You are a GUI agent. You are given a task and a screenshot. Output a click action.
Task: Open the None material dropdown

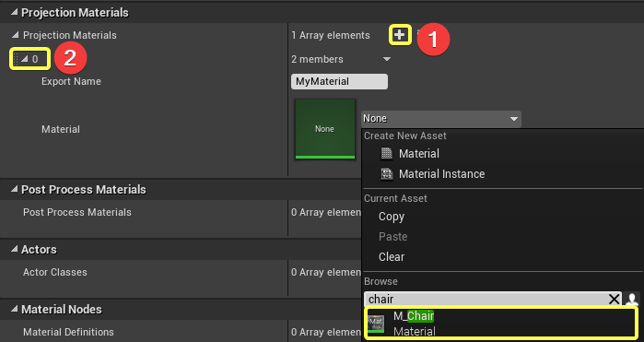pos(440,118)
